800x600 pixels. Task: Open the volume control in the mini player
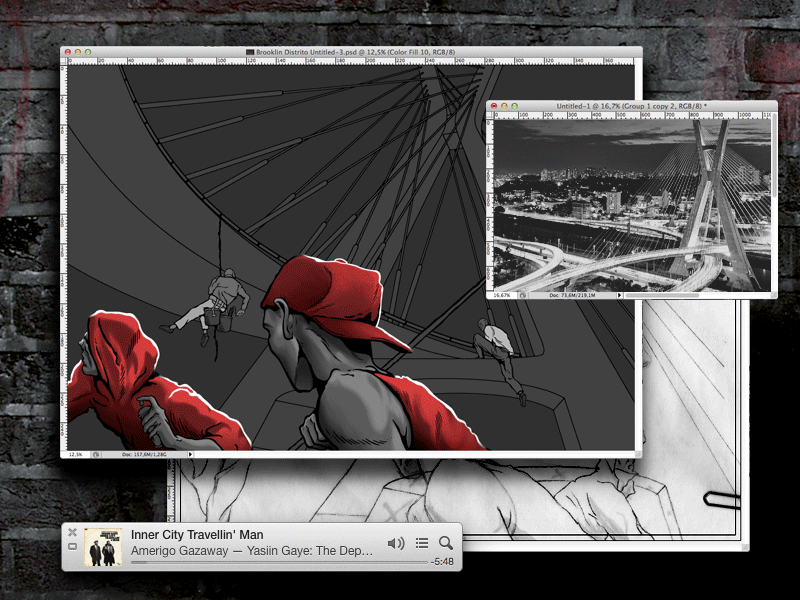coord(396,543)
